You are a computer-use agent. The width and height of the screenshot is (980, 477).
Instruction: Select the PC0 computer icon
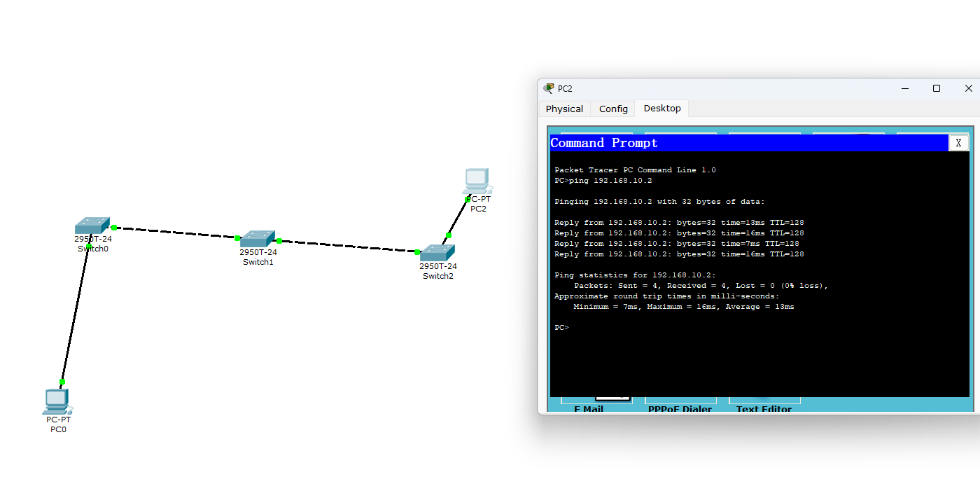click(57, 401)
